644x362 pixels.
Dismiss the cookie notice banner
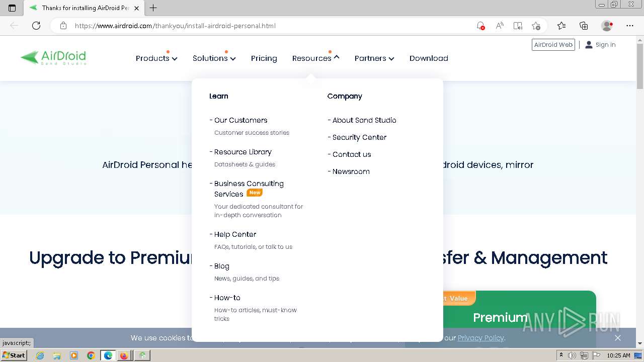(618, 338)
